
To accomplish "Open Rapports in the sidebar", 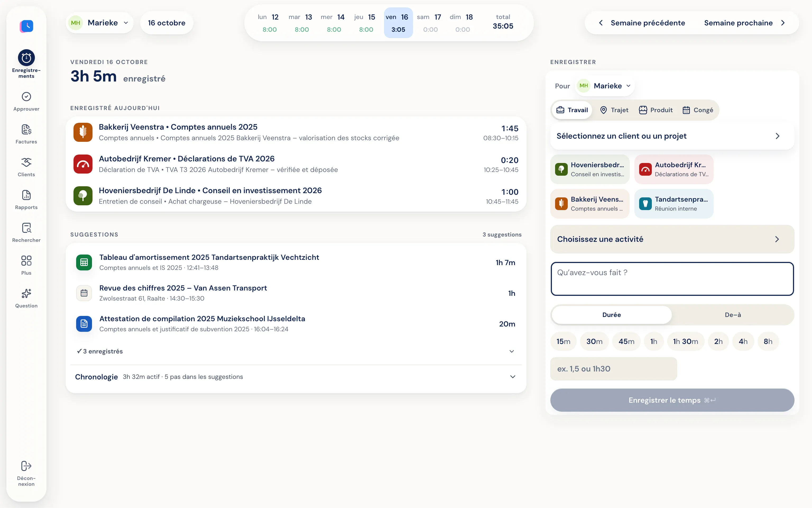I will 26,200.
